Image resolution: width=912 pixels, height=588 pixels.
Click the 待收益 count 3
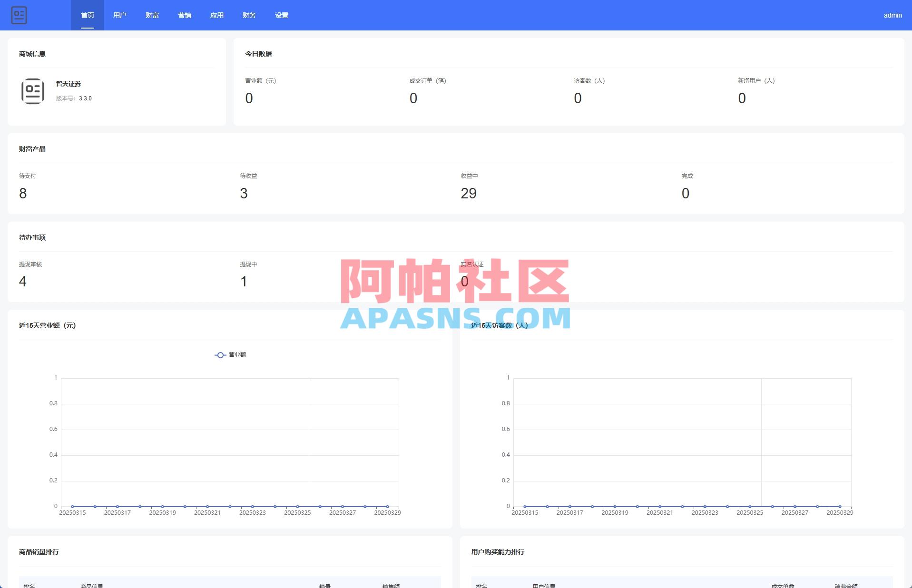[x=244, y=193]
